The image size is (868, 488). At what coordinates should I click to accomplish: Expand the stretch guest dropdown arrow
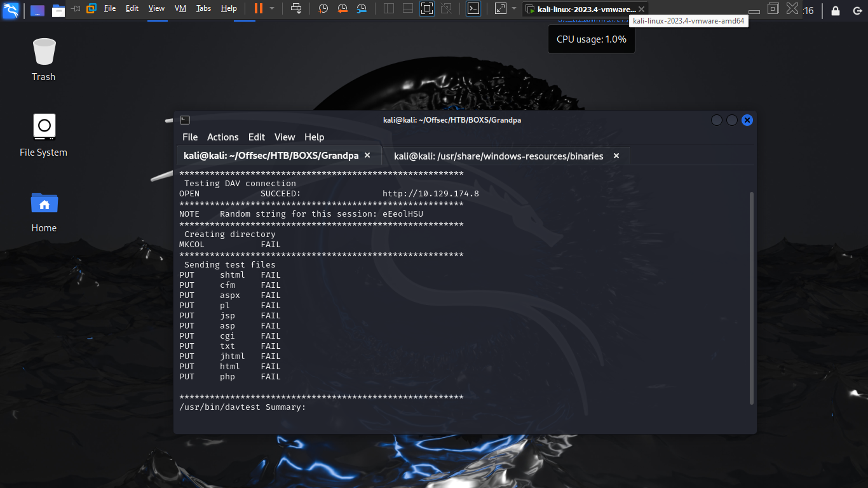click(514, 8)
